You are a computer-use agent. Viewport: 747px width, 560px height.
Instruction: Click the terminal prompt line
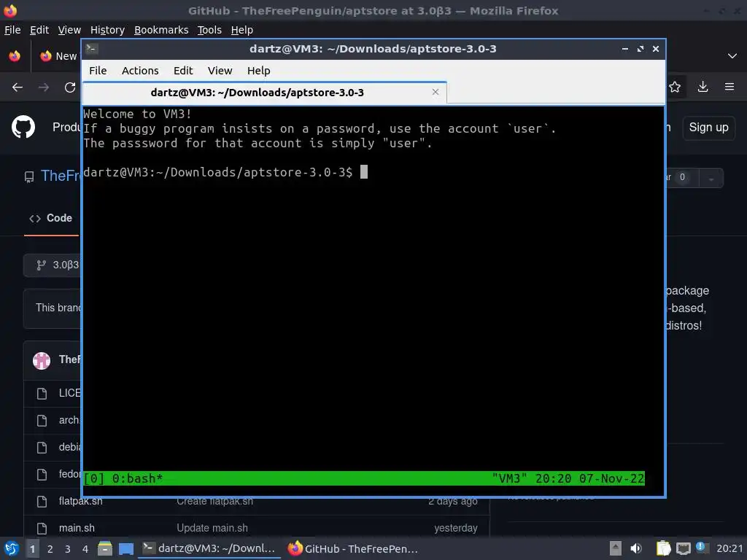coord(225,172)
